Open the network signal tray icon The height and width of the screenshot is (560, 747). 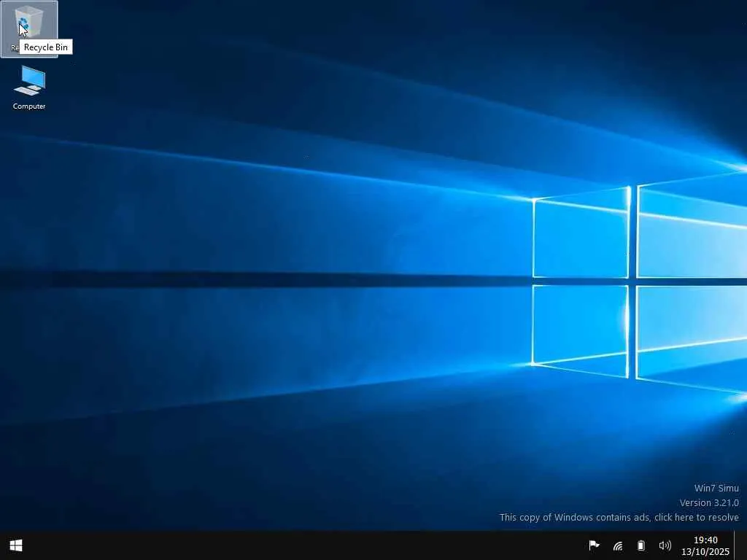tap(618, 545)
